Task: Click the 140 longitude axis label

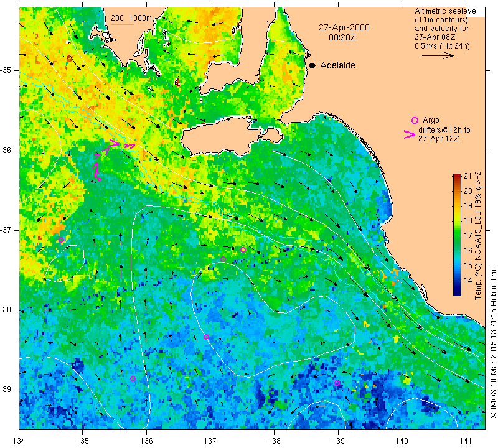Action: click(402, 441)
